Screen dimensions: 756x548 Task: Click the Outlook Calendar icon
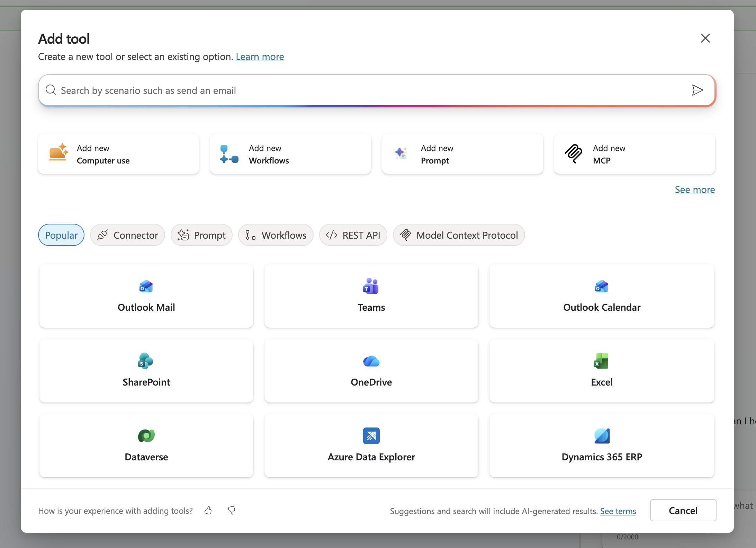[602, 286]
